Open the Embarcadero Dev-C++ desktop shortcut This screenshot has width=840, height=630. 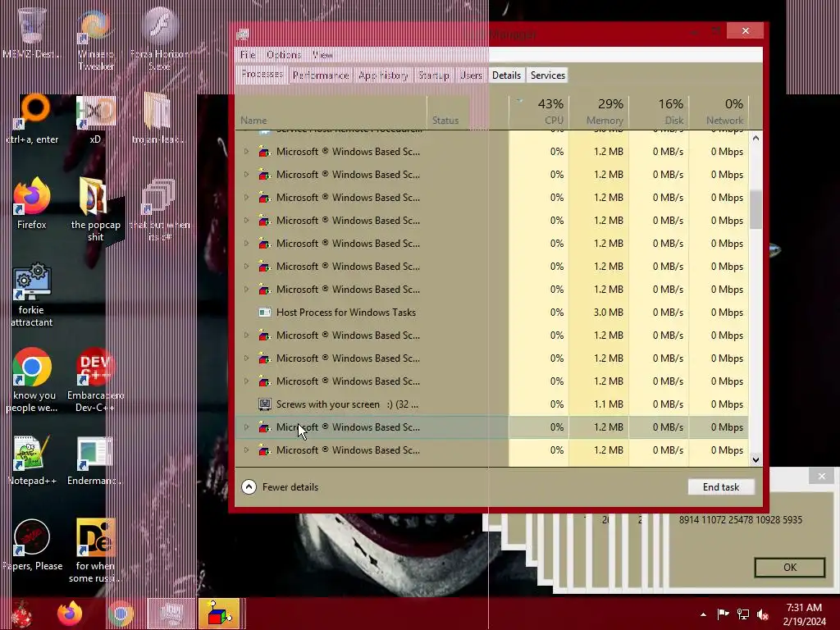point(95,381)
